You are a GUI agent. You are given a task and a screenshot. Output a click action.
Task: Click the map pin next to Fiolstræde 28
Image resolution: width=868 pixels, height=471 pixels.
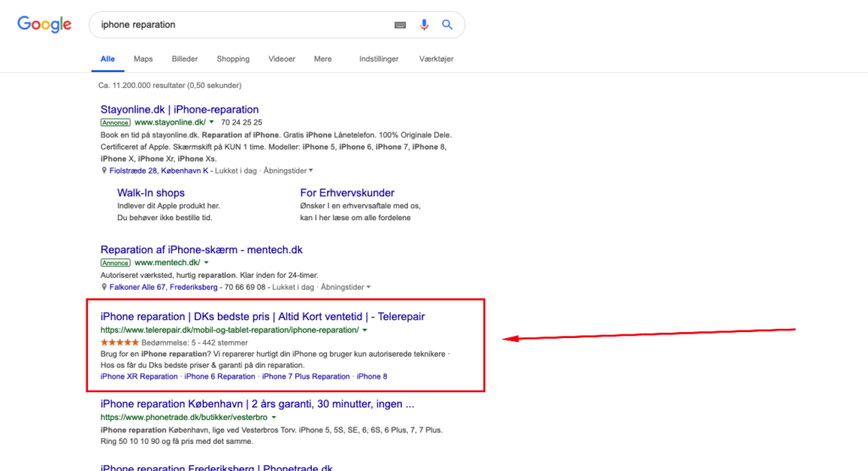(103, 170)
